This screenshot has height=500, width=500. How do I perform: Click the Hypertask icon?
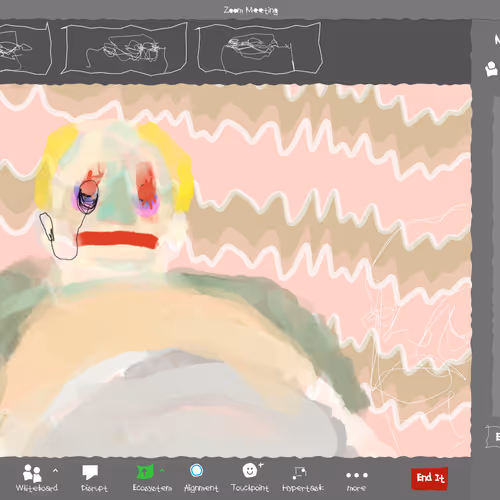[299, 472]
